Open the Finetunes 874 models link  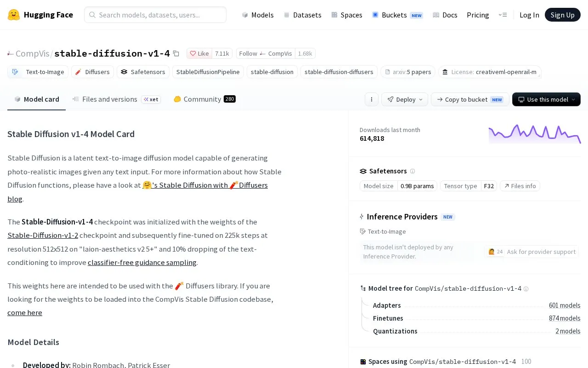[x=565, y=318]
